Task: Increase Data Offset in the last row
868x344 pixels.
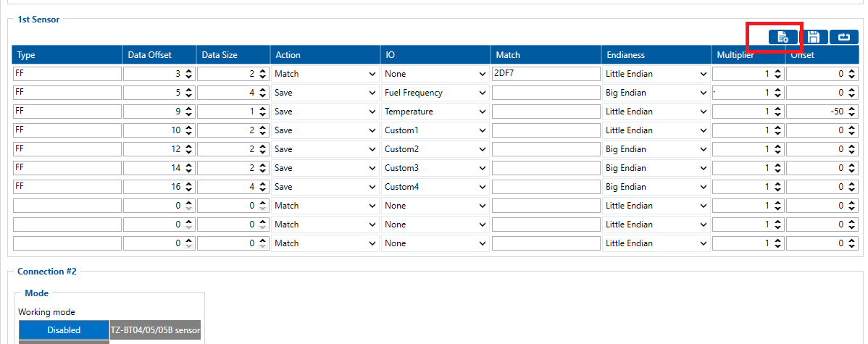Action: [189, 240]
